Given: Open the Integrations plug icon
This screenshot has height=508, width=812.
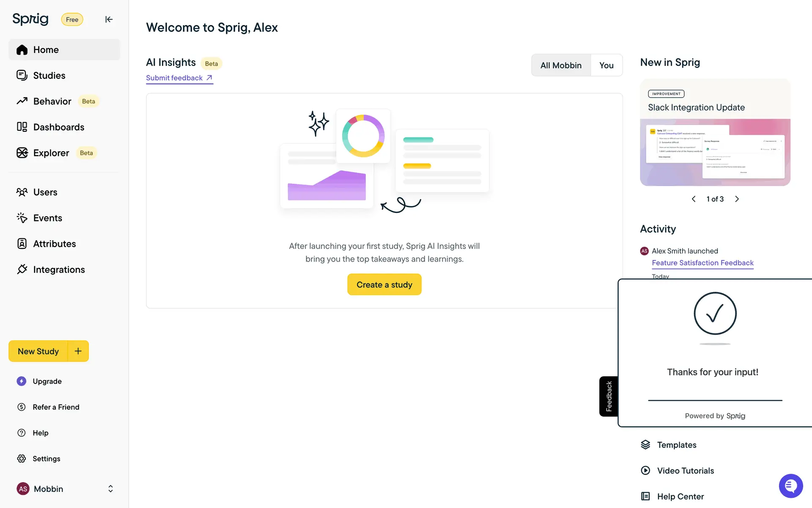Looking at the screenshot, I should pyautogui.click(x=22, y=269).
